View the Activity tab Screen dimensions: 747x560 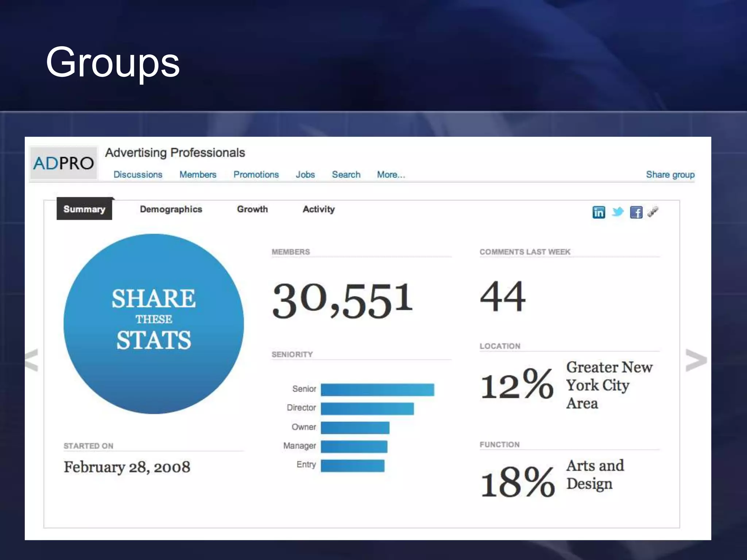click(x=318, y=209)
